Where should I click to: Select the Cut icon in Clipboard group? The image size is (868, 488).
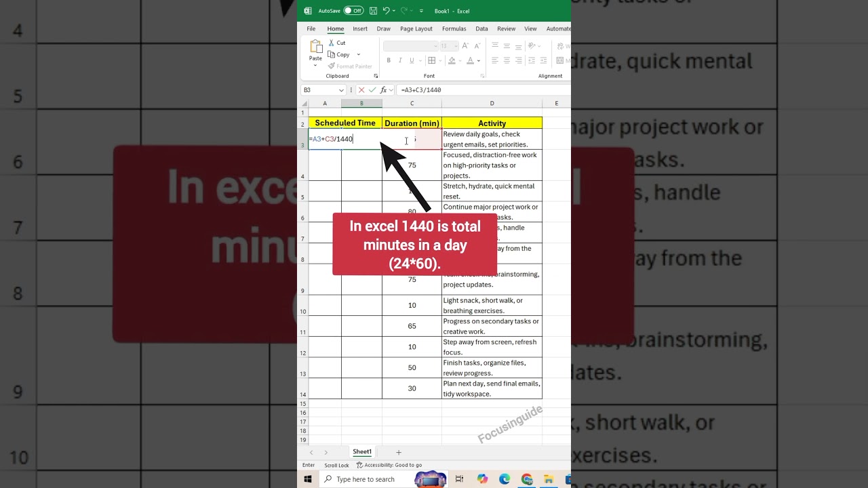[332, 43]
